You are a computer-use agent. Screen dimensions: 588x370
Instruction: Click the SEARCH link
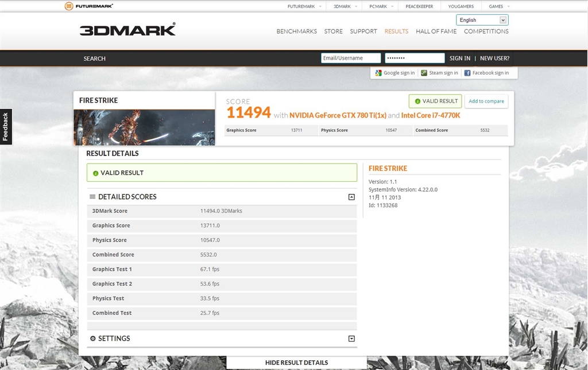95,59
